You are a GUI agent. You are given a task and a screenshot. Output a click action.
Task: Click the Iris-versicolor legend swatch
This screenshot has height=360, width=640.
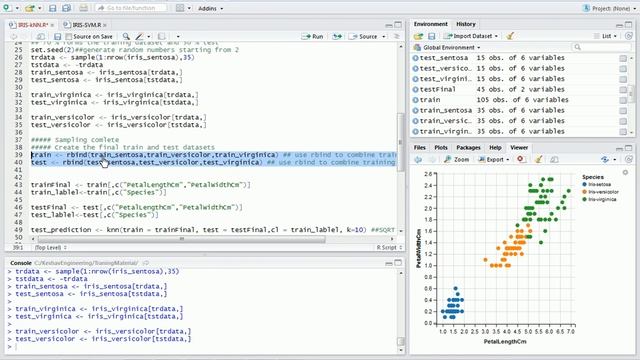pyautogui.click(x=584, y=192)
